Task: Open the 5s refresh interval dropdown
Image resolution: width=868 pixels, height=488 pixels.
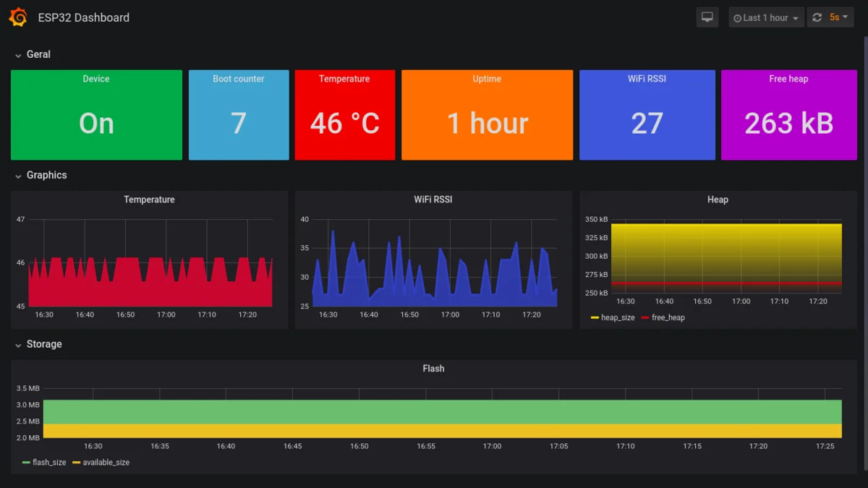Action: click(x=839, y=17)
